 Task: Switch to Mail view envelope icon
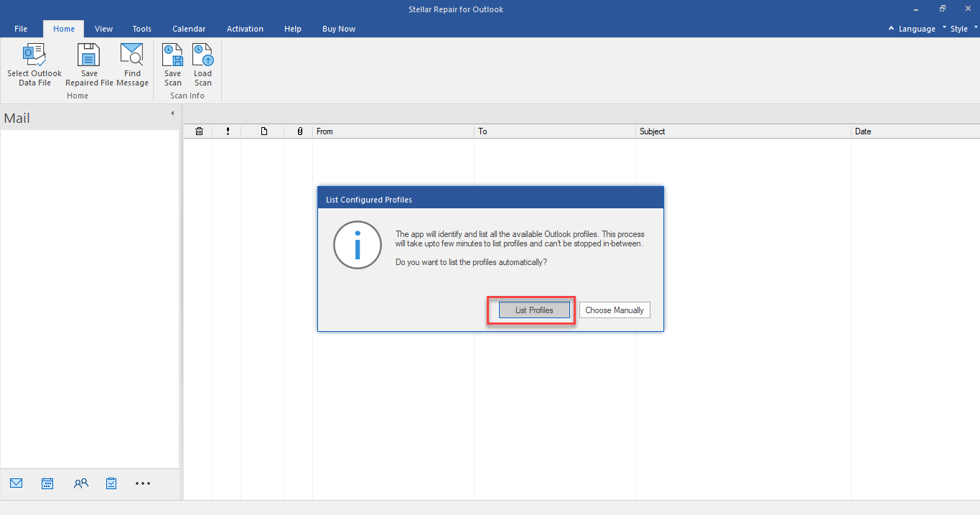point(17,483)
